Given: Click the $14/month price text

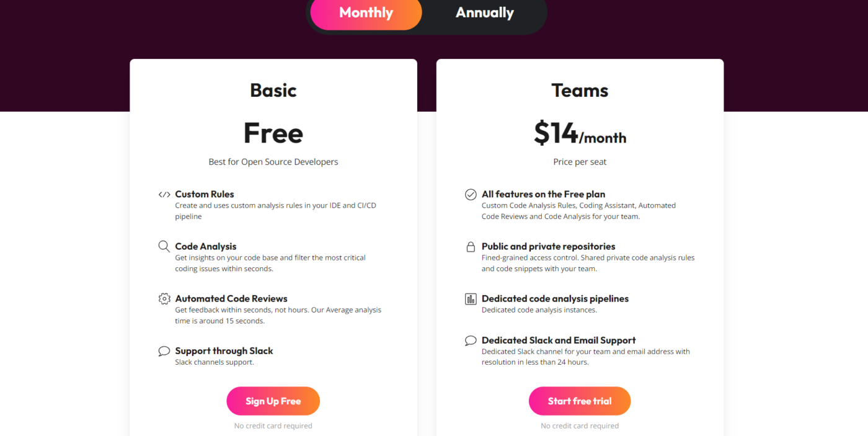Looking at the screenshot, I should [580, 133].
